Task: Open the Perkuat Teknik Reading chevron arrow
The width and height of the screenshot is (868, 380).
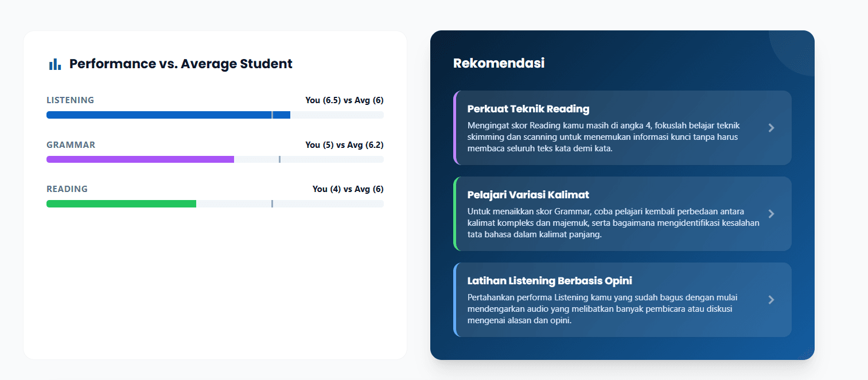Action: (x=772, y=128)
